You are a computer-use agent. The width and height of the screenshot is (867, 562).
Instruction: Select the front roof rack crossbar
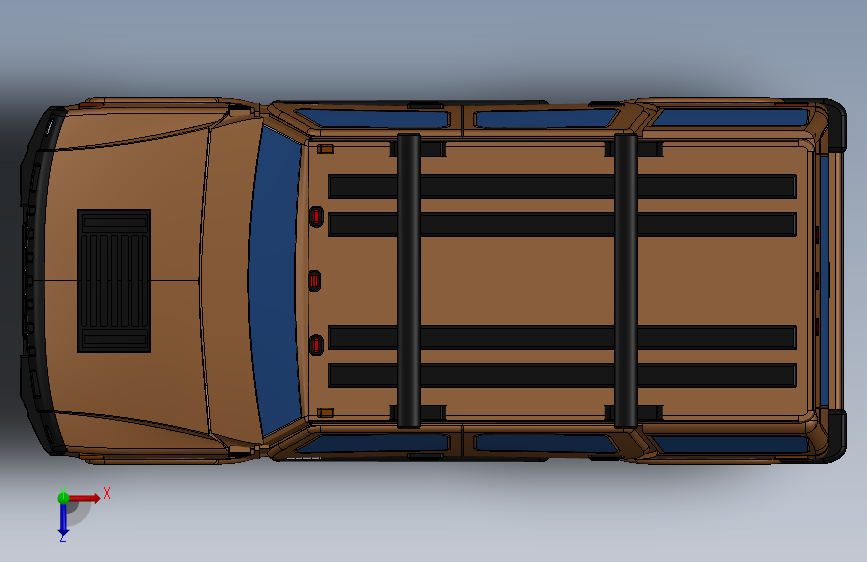tap(409, 280)
